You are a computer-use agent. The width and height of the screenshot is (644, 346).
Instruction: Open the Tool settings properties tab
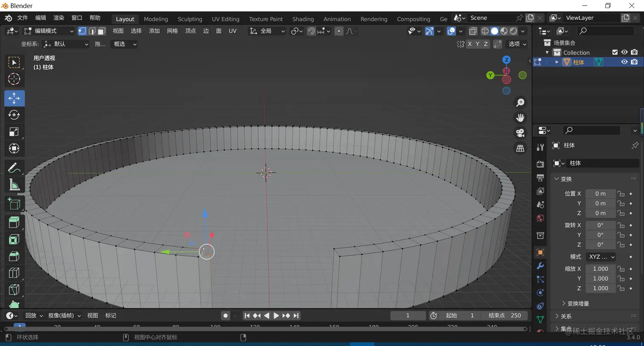pyautogui.click(x=540, y=147)
